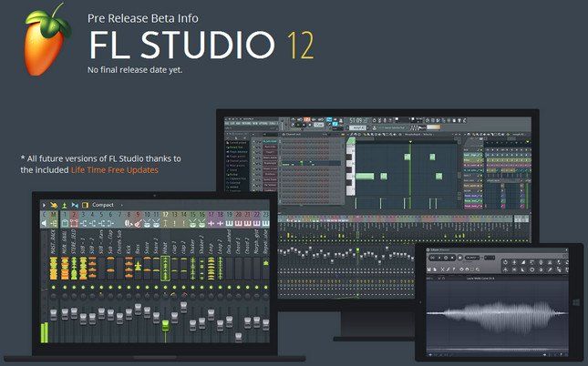The width and height of the screenshot is (588, 366).
Task: Select the keyboard icon on mixer track 23
Action: (265, 223)
